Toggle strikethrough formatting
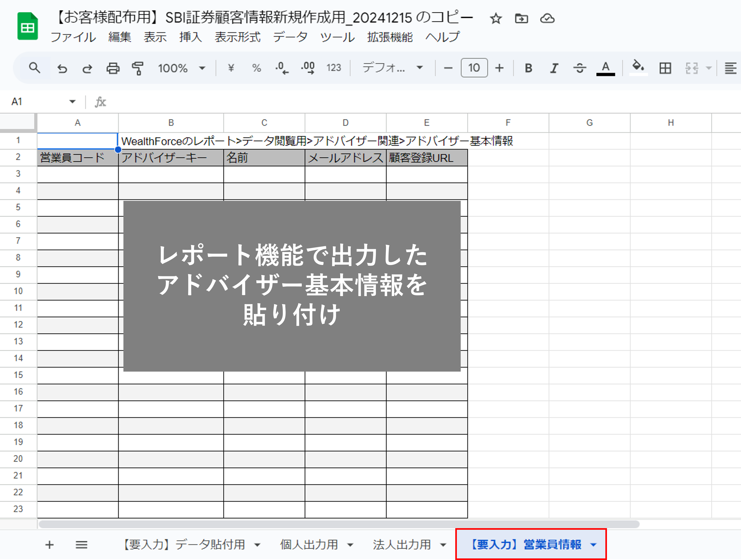 click(580, 68)
